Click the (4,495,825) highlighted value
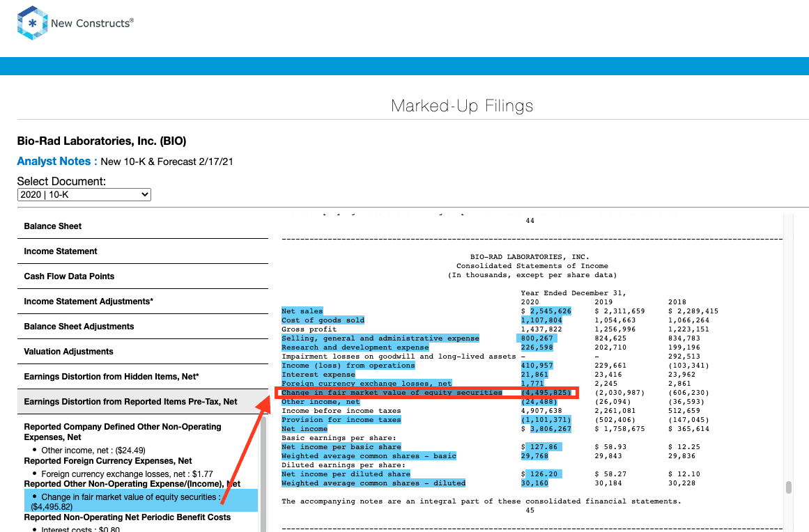 pyautogui.click(x=546, y=393)
